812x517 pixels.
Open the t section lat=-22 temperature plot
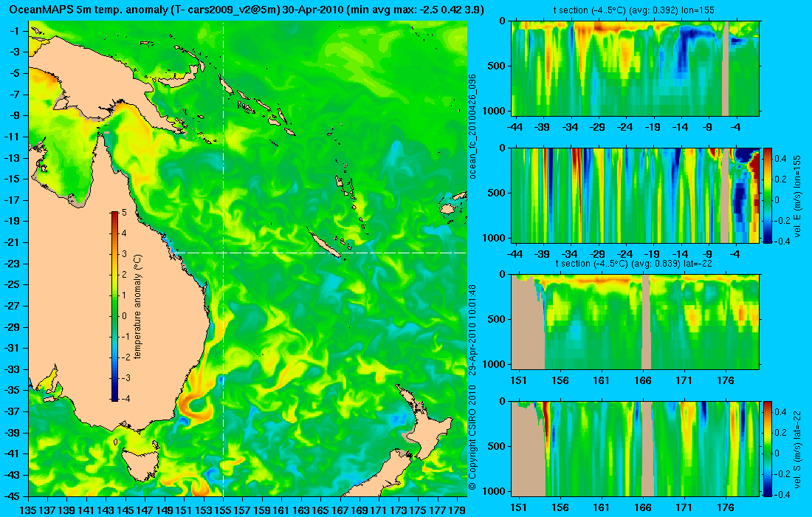pos(635,322)
